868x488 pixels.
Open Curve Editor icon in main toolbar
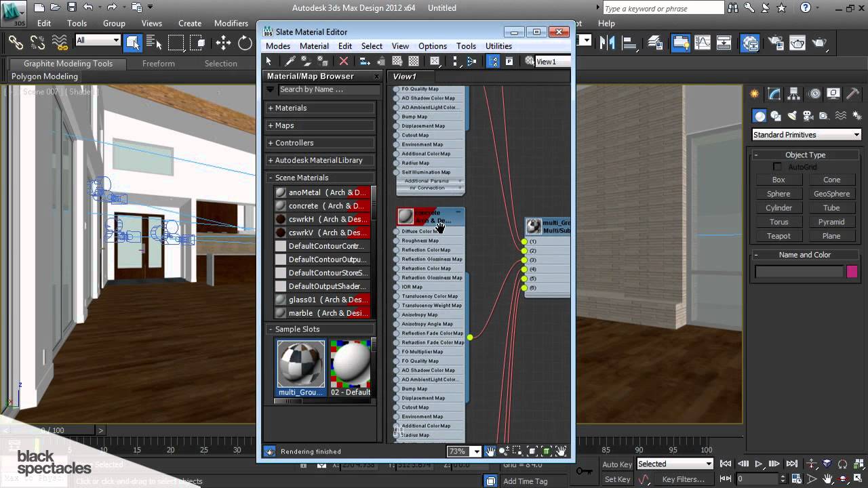[x=703, y=43]
